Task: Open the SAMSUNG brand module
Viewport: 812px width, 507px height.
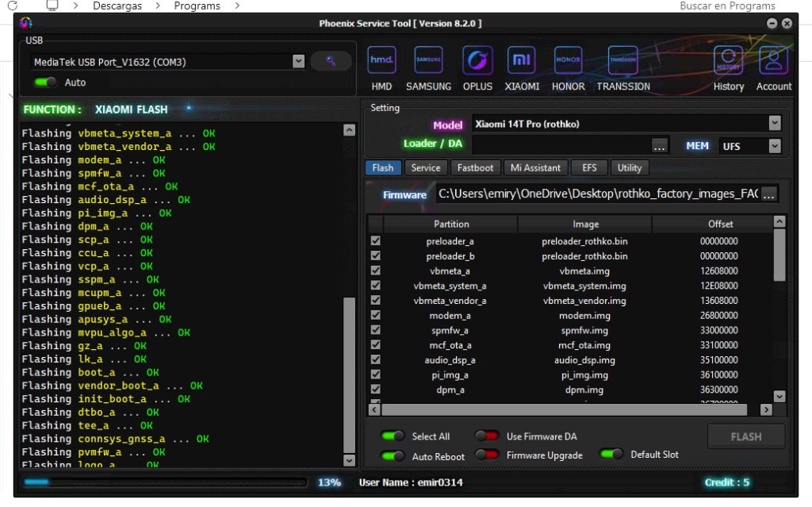Action: click(x=428, y=62)
